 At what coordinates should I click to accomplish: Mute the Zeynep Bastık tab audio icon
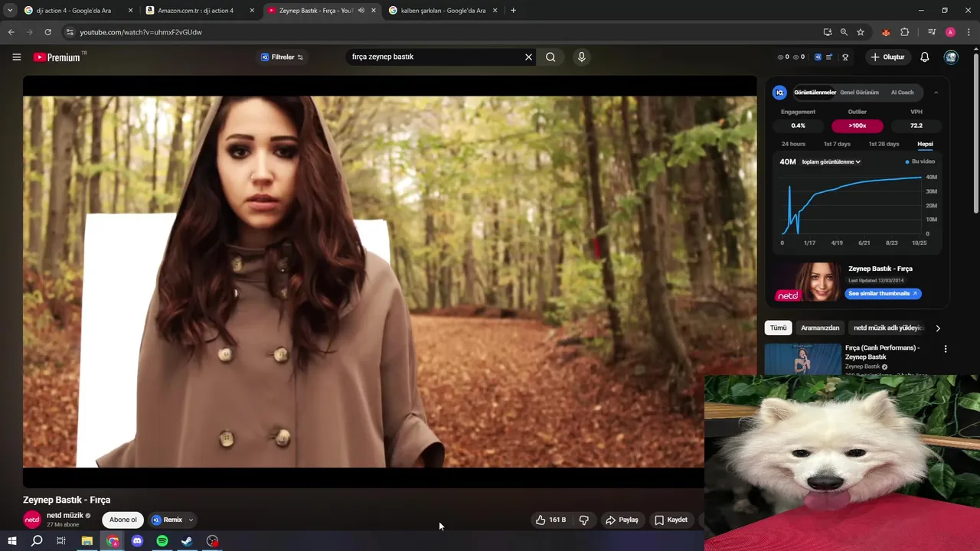[x=361, y=11]
